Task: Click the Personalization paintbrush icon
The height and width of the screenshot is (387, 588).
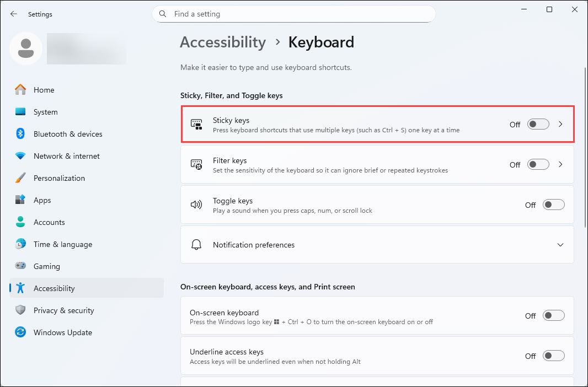Action: [20, 178]
